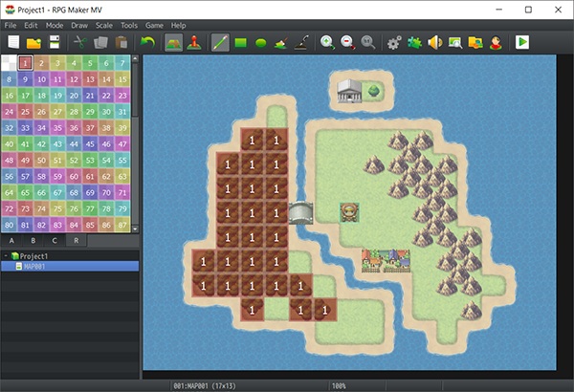Start Playtest with the green play button
The width and height of the screenshot is (574, 392).
(522, 42)
